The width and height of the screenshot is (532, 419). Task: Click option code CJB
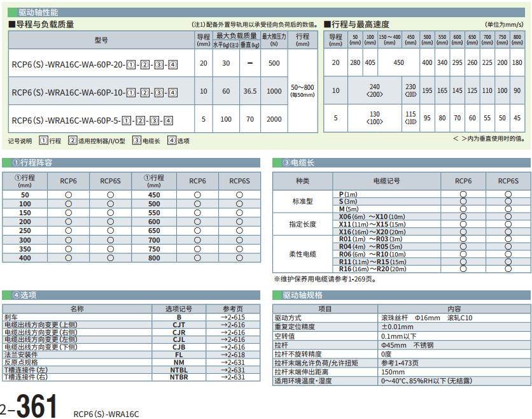click(179, 347)
